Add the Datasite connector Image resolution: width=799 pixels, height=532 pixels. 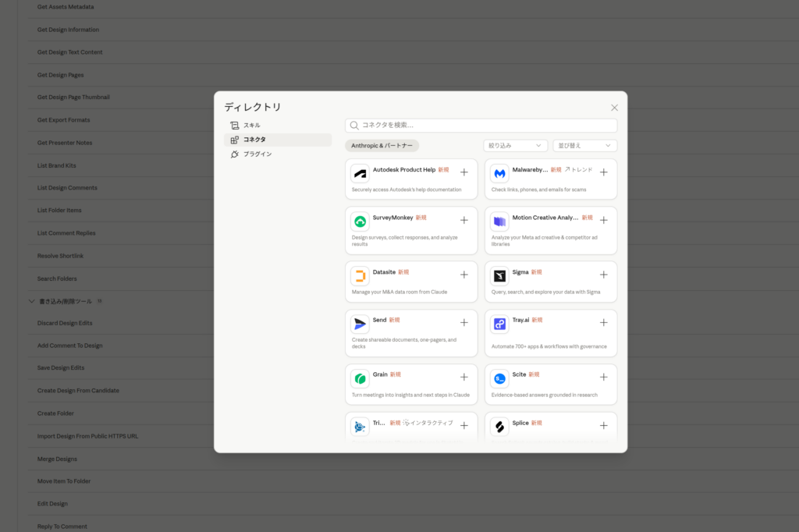click(x=463, y=275)
